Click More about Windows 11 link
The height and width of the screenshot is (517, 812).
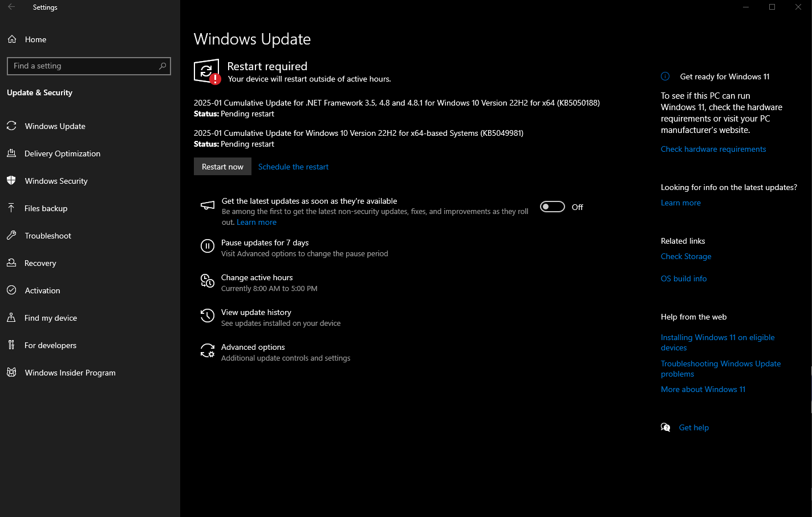coord(703,389)
